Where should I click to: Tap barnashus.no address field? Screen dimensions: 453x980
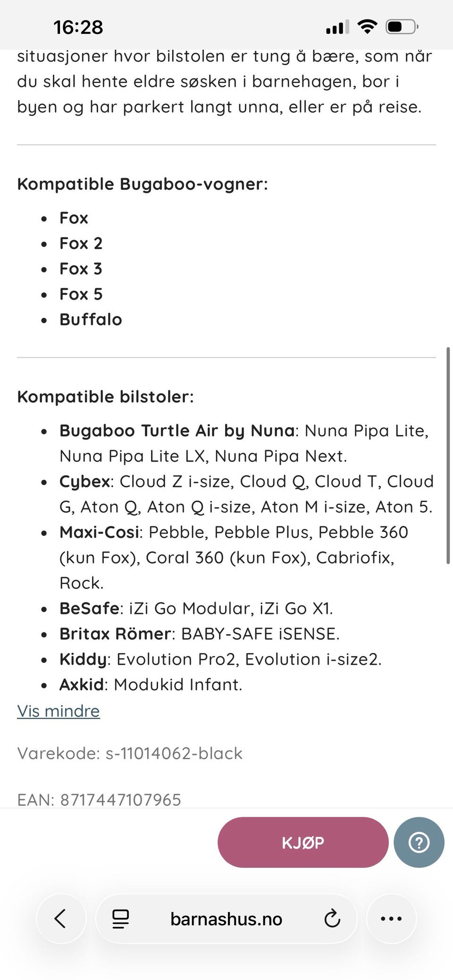click(226, 919)
